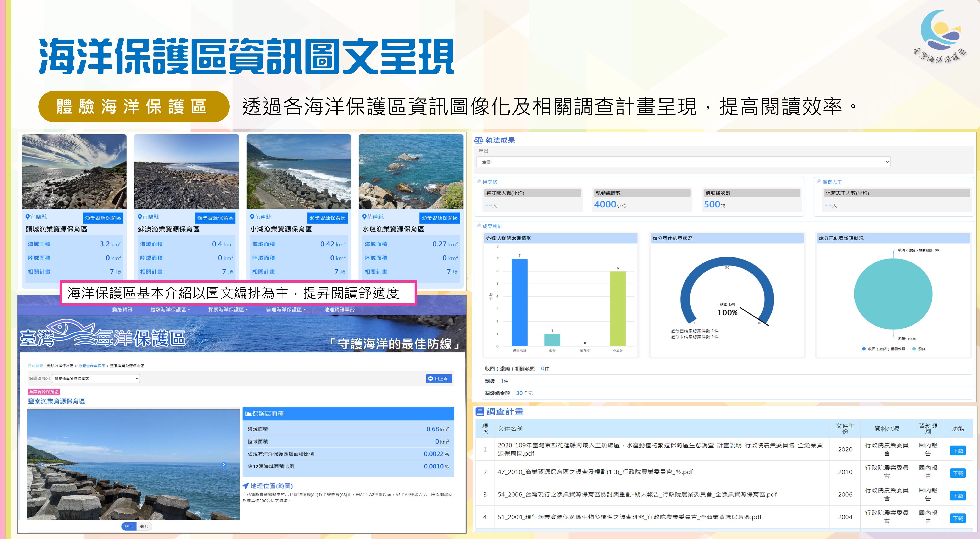
Task: Download row 2, the 2010 survey and planning PDF
Action: point(958,473)
